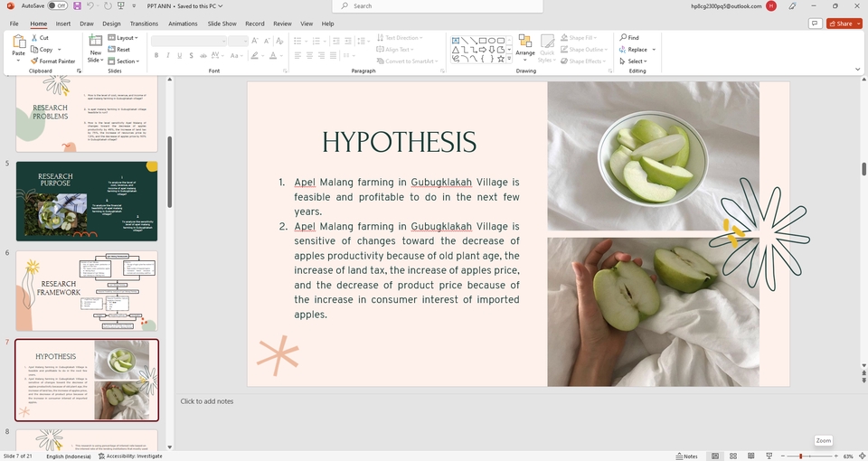Click the Redo icon in title bar
The height and width of the screenshot is (461, 868).
pos(108,5)
